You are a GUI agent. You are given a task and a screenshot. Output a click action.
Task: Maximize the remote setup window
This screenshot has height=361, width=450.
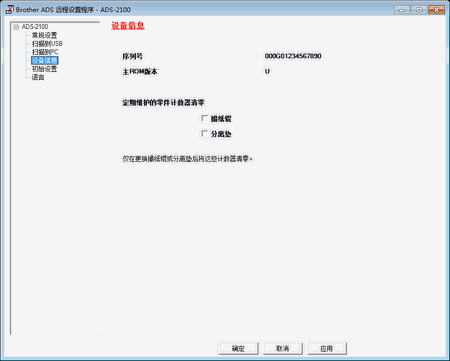[x=419, y=10]
